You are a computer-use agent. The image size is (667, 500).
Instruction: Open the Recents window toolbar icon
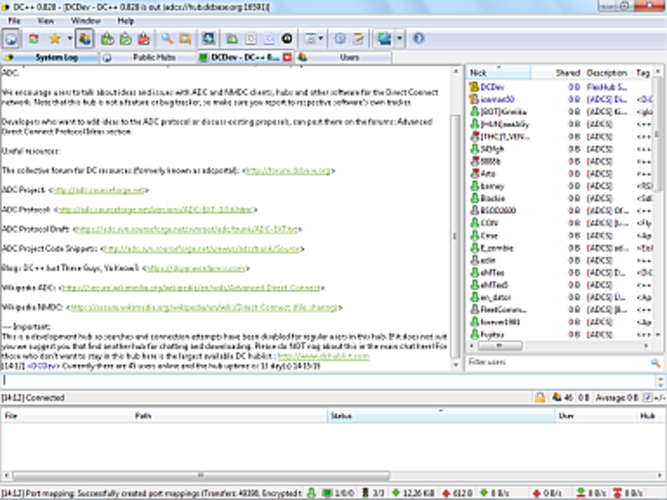tap(311, 39)
